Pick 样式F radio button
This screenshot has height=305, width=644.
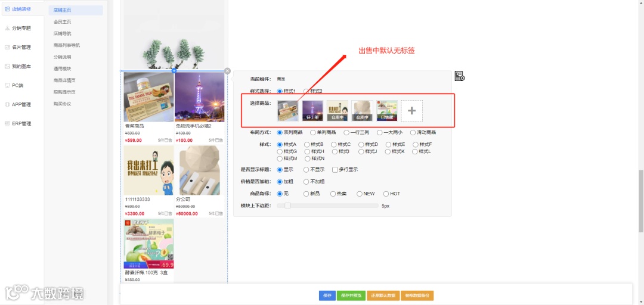[x=415, y=145]
